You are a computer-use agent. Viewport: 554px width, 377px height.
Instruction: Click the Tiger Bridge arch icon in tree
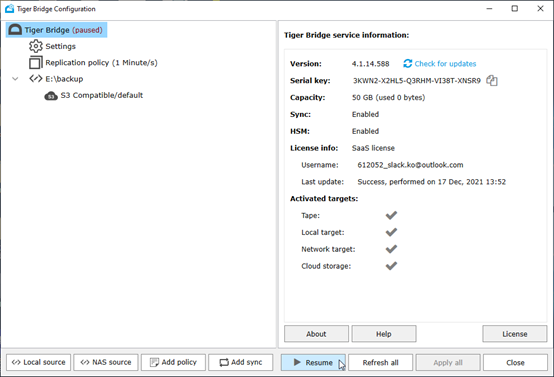click(15, 30)
